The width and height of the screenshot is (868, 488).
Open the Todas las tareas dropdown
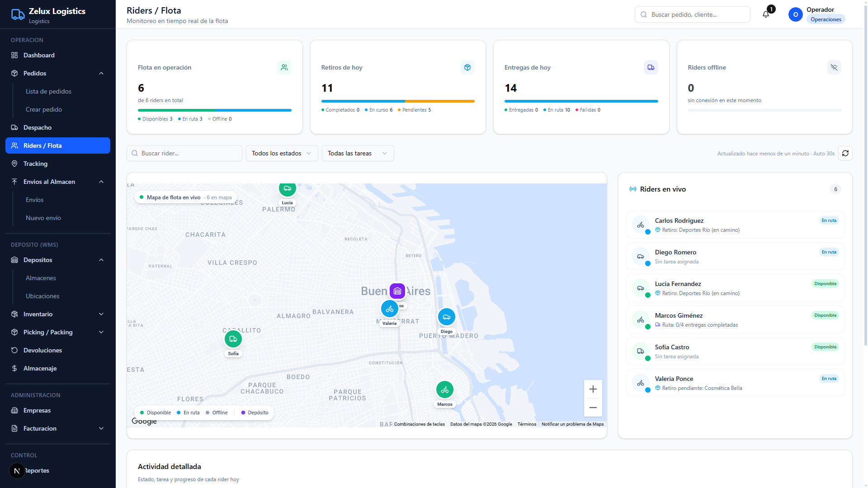coord(358,153)
